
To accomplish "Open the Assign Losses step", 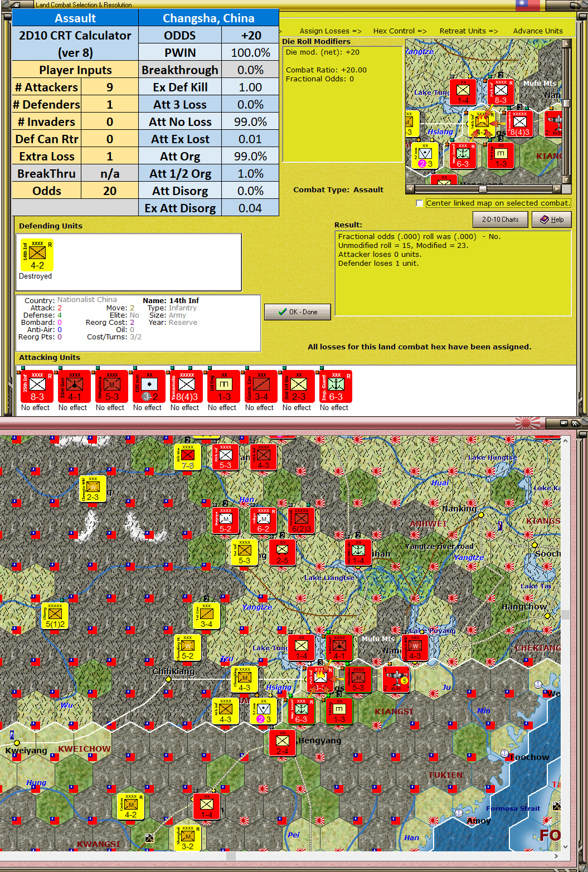I will [331, 31].
